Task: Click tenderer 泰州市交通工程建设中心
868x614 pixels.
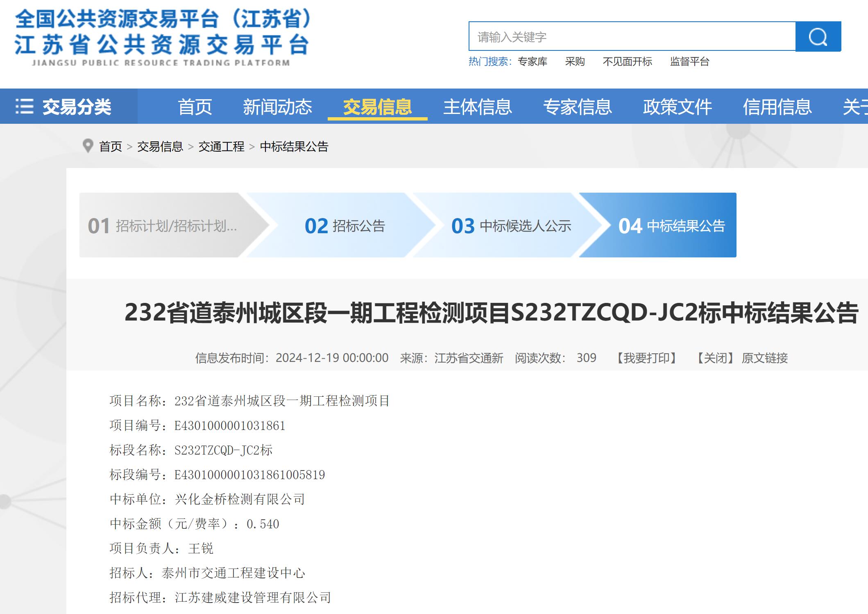Action: pyautogui.click(x=233, y=573)
